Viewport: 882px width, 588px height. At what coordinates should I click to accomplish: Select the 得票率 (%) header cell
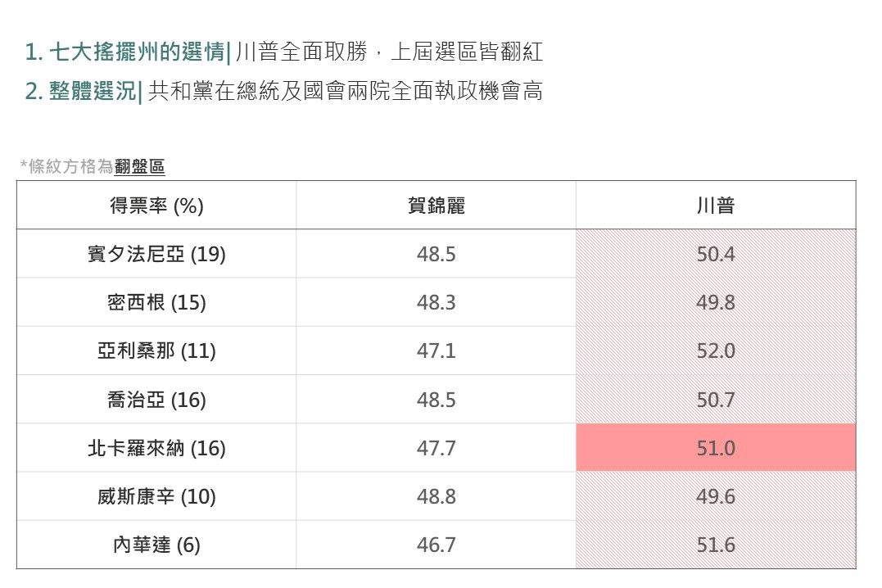[x=156, y=206]
